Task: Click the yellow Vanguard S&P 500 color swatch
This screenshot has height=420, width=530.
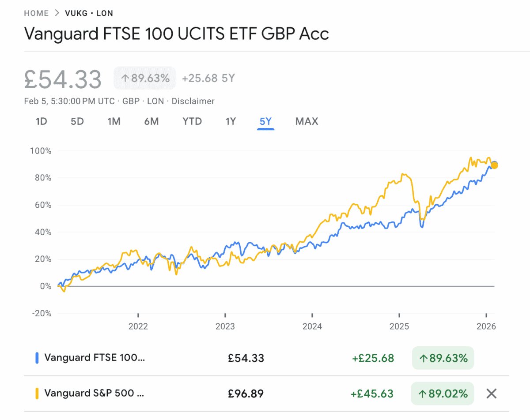Action: [37, 394]
